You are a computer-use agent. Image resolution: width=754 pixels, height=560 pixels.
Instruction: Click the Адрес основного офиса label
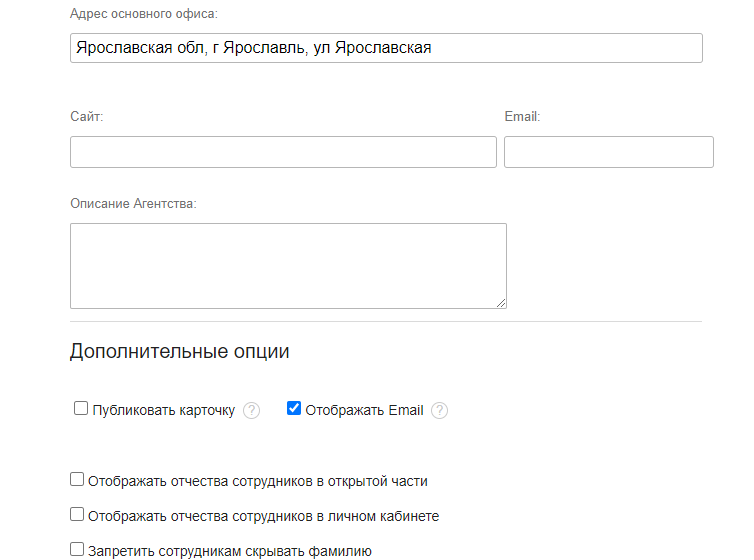click(144, 13)
